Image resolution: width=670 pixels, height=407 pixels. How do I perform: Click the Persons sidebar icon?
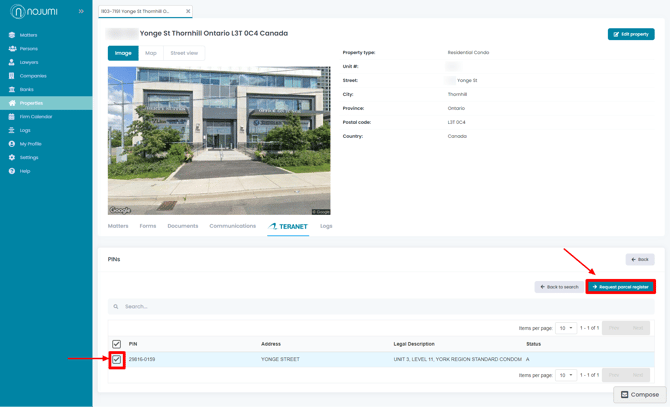(x=12, y=48)
